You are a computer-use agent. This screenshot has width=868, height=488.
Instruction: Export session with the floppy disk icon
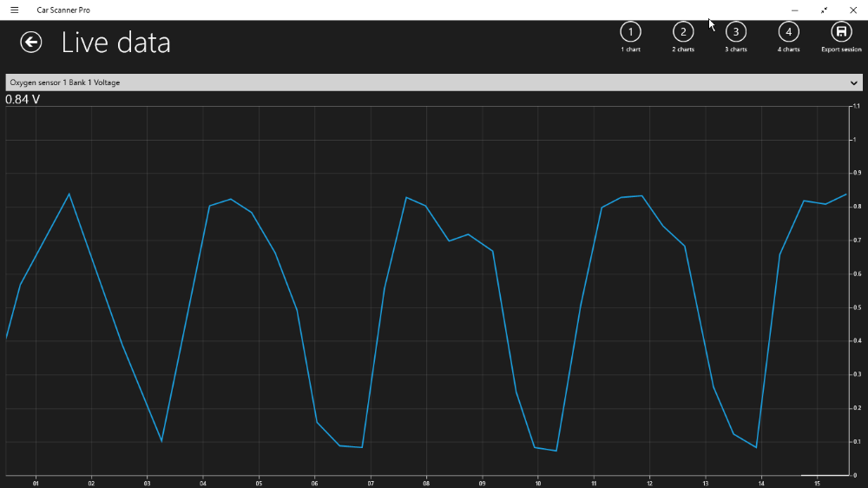[x=840, y=32]
